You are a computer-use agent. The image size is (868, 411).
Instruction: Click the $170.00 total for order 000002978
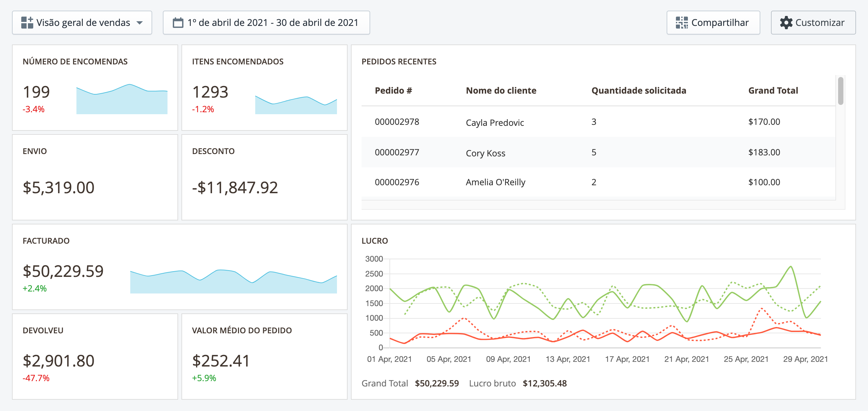point(764,122)
